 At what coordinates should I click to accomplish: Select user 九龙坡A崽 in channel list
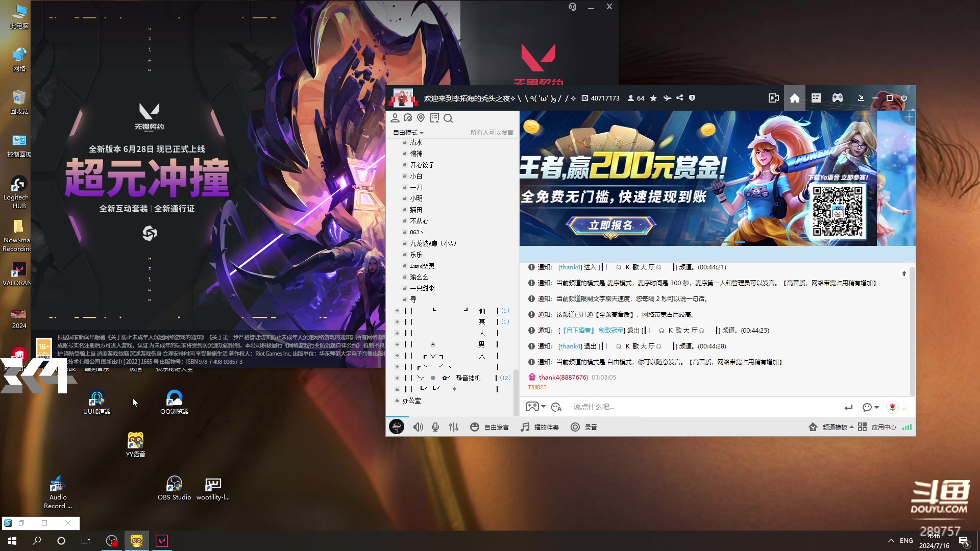point(433,244)
